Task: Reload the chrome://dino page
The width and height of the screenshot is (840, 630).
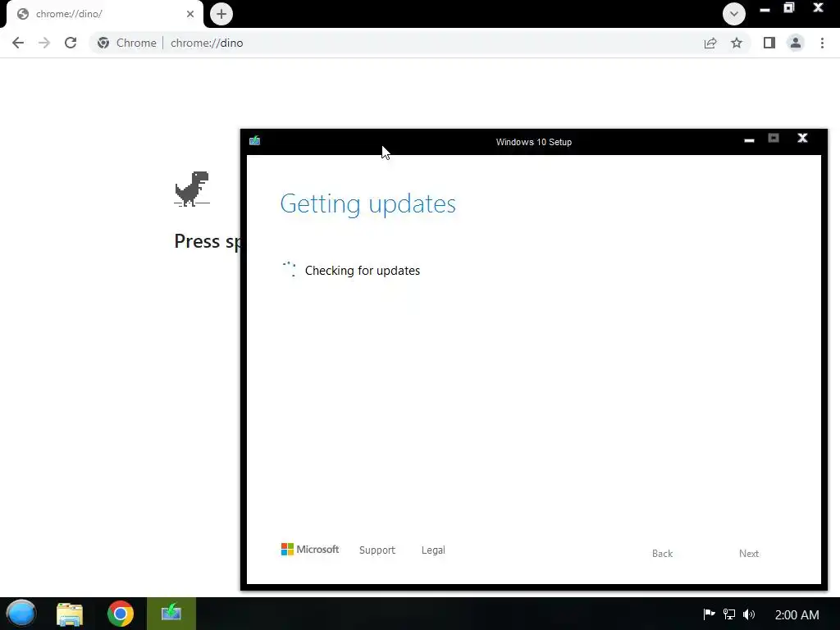Action: [71, 43]
